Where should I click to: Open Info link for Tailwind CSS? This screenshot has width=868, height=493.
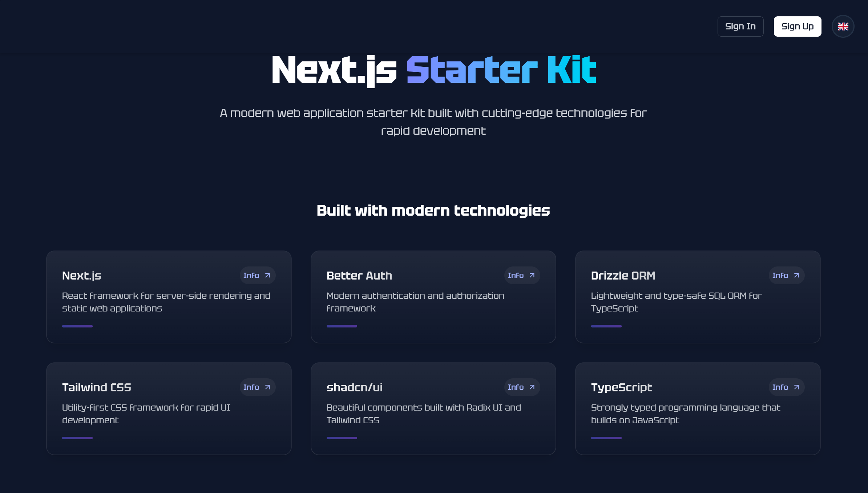coord(257,387)
